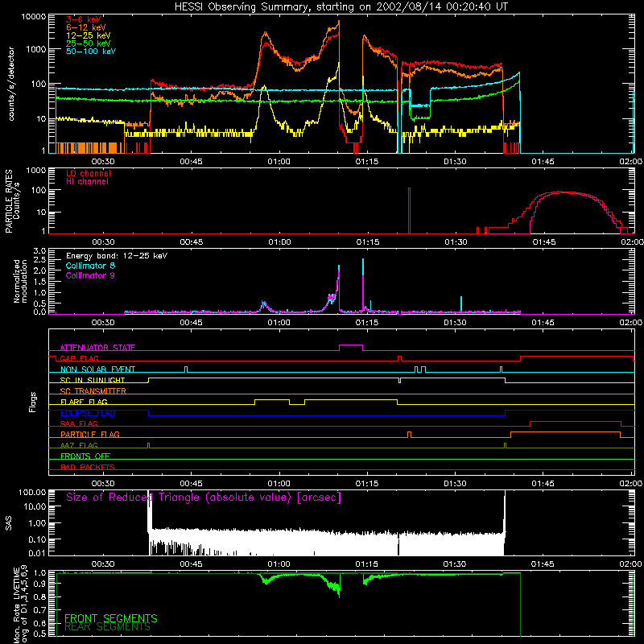This screenshot has width=644, height=644.
Task: Click the first raised flare flag segment
Action: 272,400
